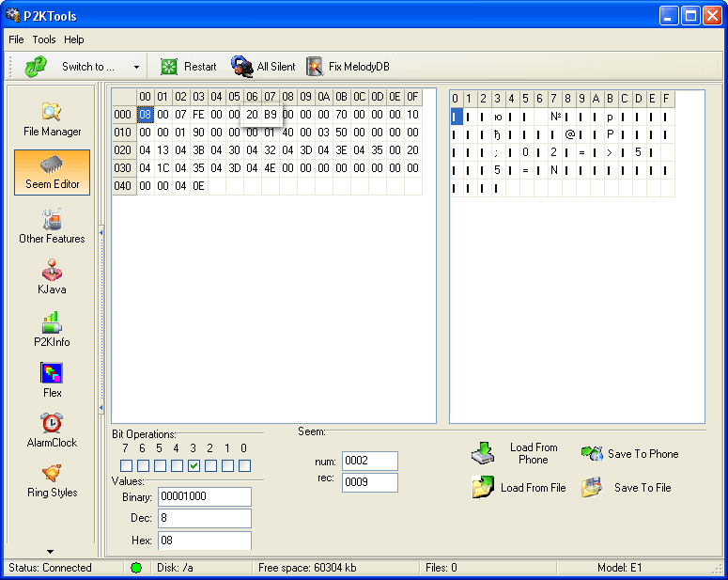Select hex cell 0E in row 040
Image resolution: width=728 pixels, height=580 pixels.
pyautogui.click(x=199, y=186)
